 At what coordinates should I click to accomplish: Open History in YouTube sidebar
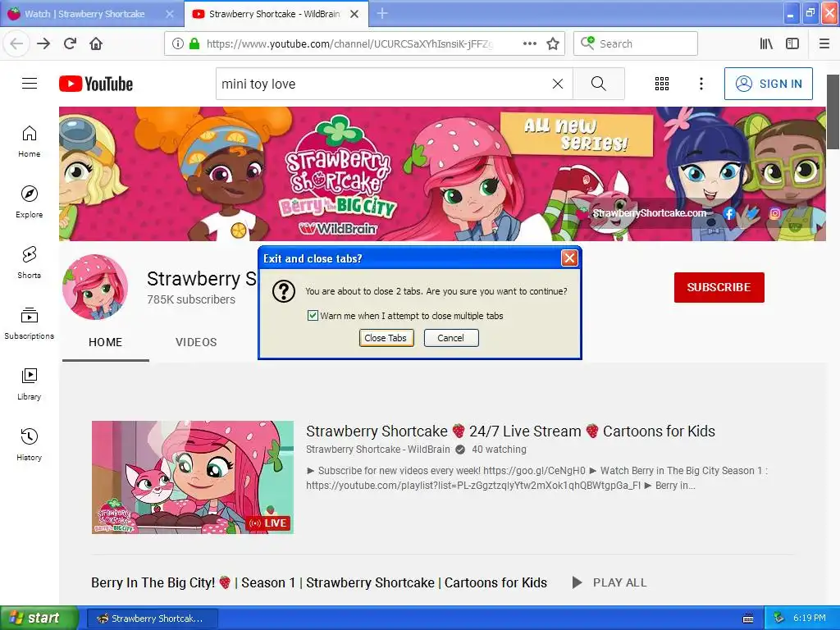29,445
